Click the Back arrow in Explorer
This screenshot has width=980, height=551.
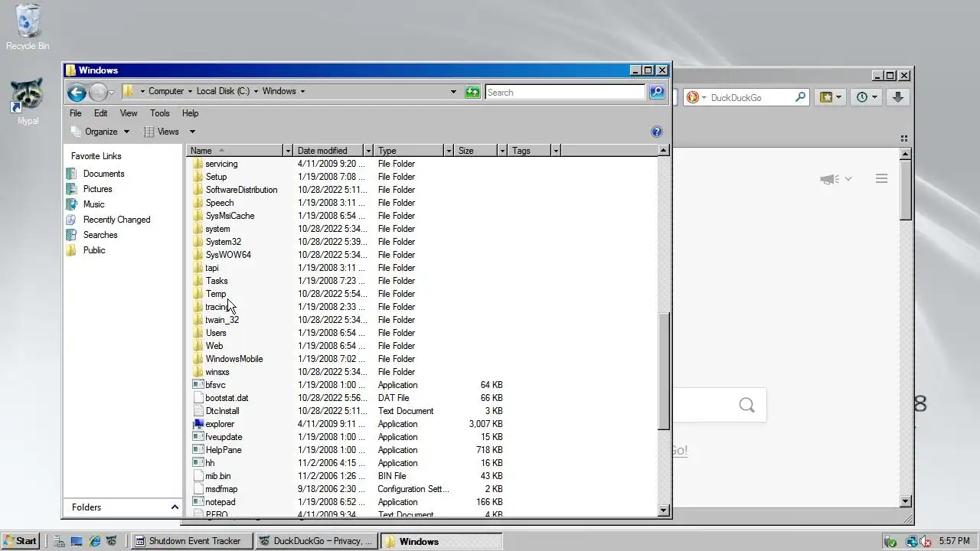(76, 93)
